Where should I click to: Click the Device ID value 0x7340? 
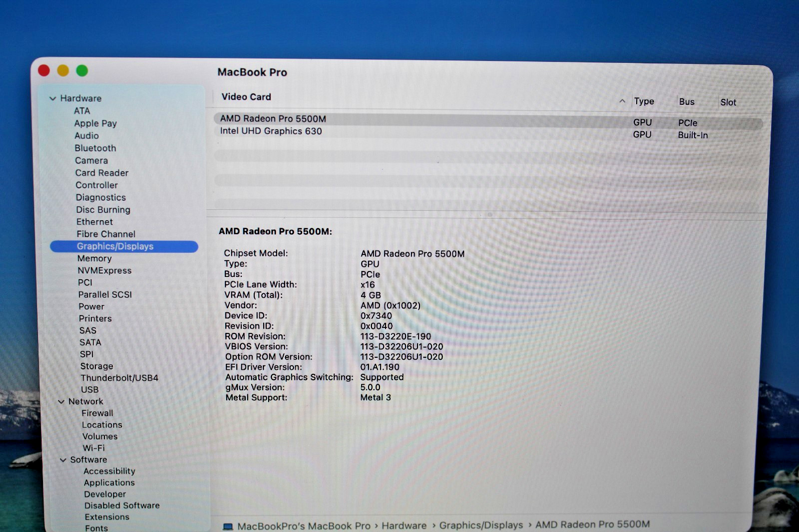point(376,316)
